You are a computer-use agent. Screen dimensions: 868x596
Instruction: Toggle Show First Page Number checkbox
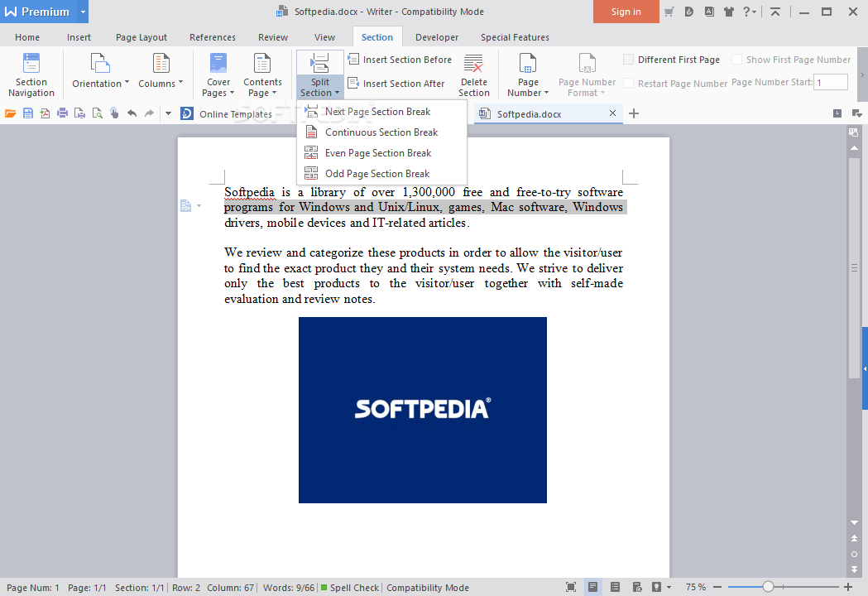(736, 60)
